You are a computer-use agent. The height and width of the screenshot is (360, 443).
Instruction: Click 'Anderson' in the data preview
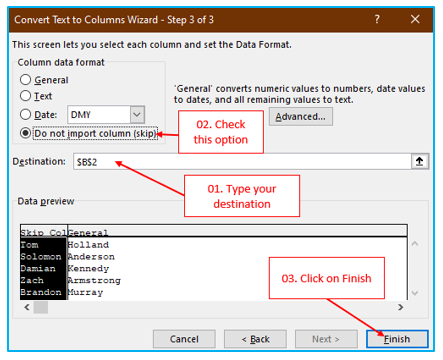pyautogui.click(x=91, y=256)
